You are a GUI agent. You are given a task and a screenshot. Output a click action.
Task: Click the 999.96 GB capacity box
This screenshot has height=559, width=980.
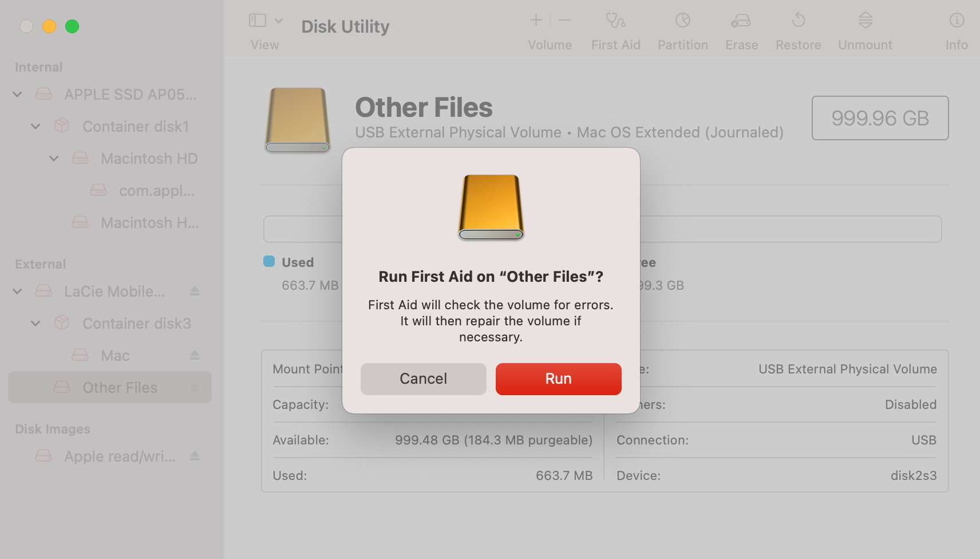click(x=880, y=118)
